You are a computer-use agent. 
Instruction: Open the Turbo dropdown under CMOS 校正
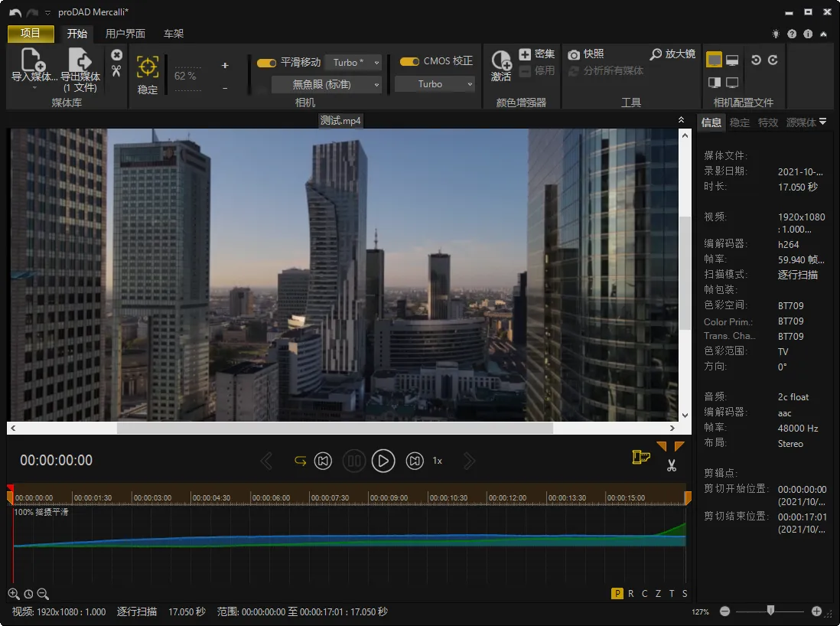(435, 84)
